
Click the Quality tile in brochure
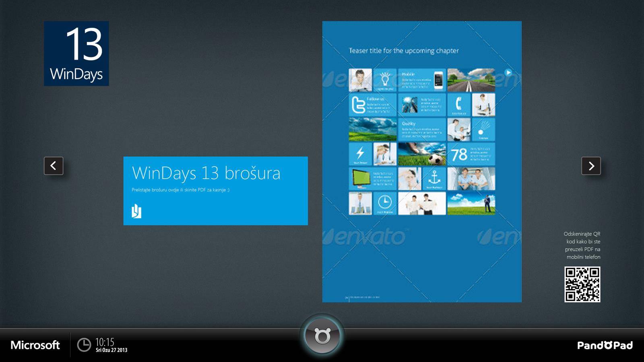point(422,130)
